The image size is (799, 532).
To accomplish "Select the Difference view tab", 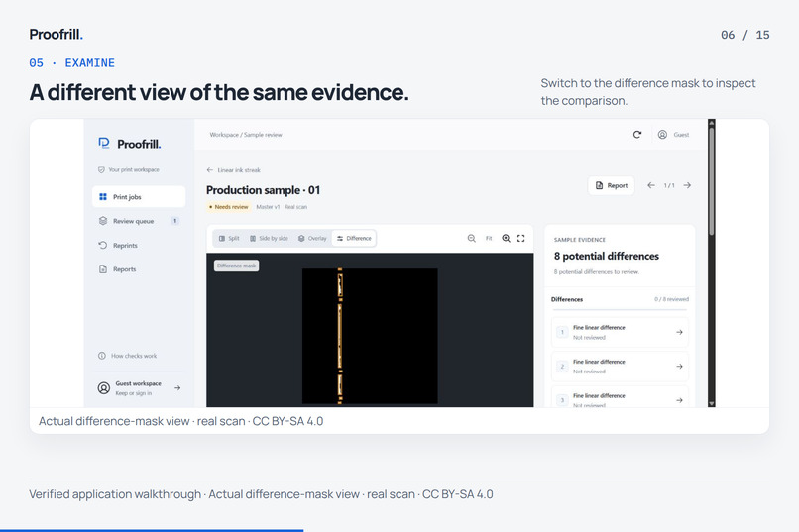I will (x=354, y=238).
